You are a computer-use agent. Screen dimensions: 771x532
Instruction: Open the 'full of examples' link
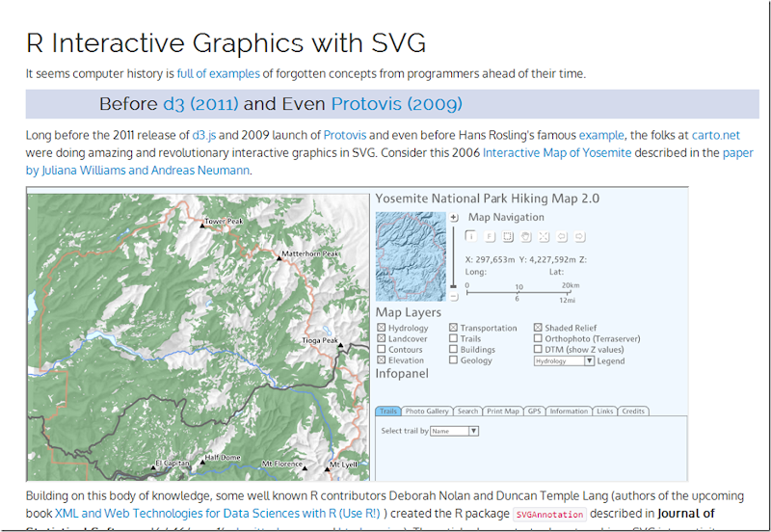pyautogui.click(x=219, y=74)
